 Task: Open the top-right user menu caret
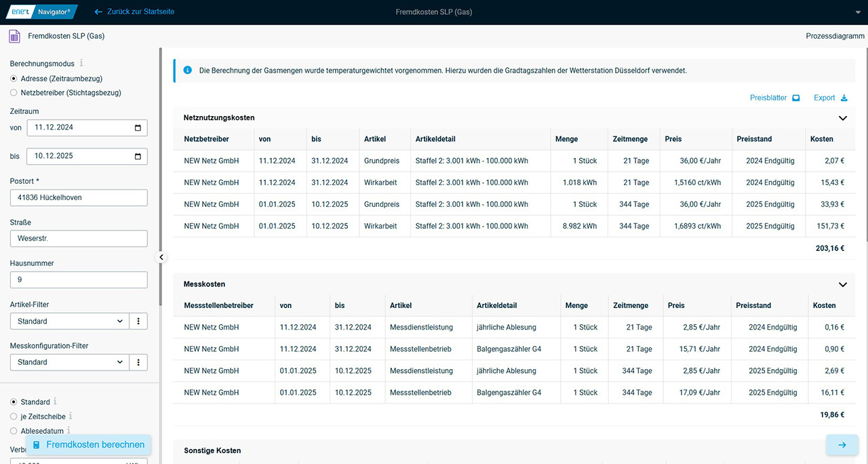coord(858,12)
